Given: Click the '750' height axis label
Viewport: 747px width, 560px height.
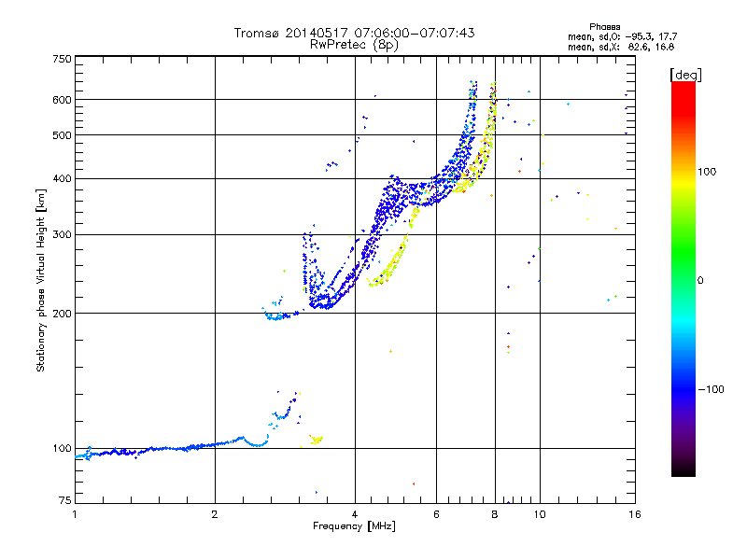Looking at the screenshot, I should pos(62,59).
